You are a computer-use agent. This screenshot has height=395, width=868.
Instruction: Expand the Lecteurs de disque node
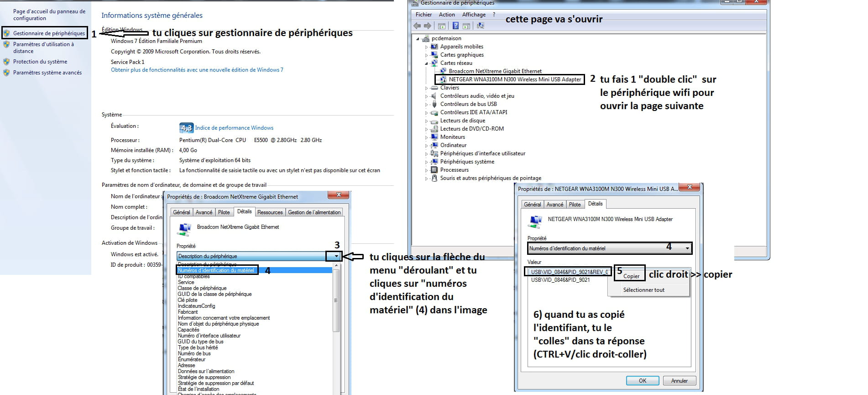click(x=427, y=121)
